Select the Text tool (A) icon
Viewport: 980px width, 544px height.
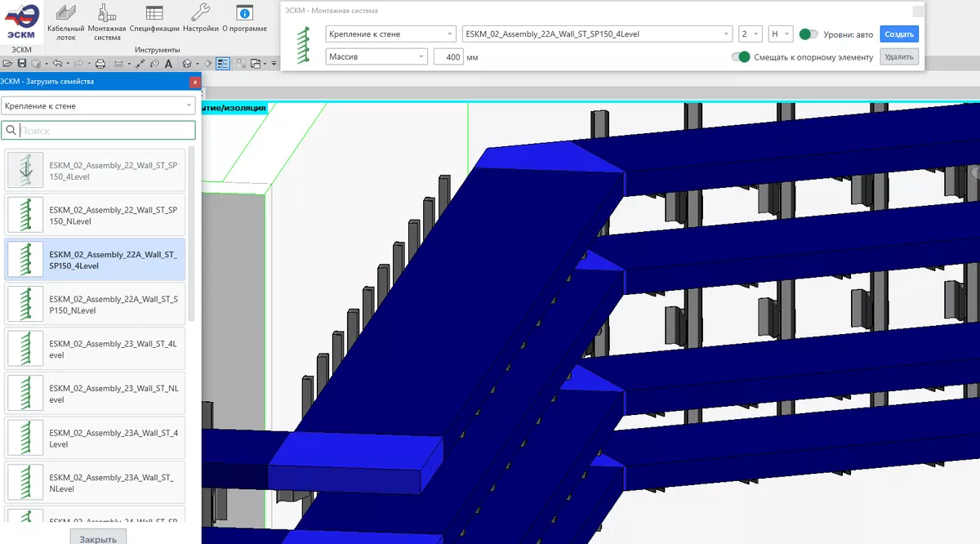click(168, 63)
